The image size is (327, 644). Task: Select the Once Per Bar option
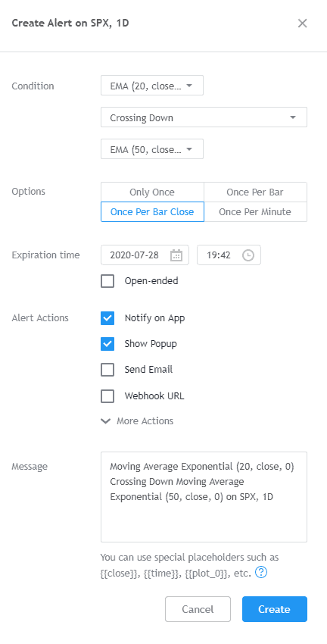tap(255, 192)
